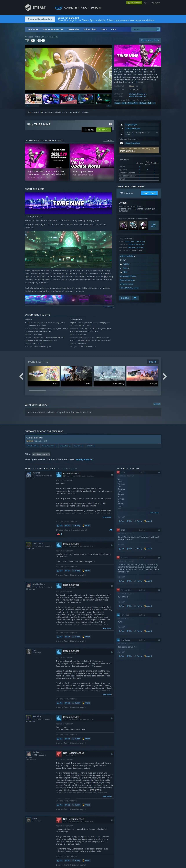
Task: Click the Steam logo in header
Action: (x=35, y=7)
